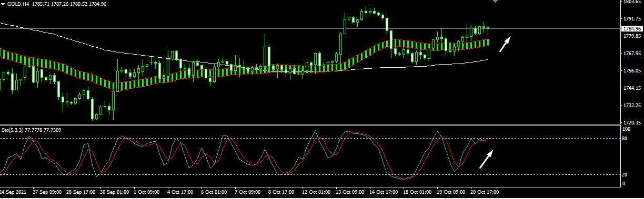644x199 pixels.
Task: Click the 4 Oct 17:00 time label
Action: click(x=181, y=193)
